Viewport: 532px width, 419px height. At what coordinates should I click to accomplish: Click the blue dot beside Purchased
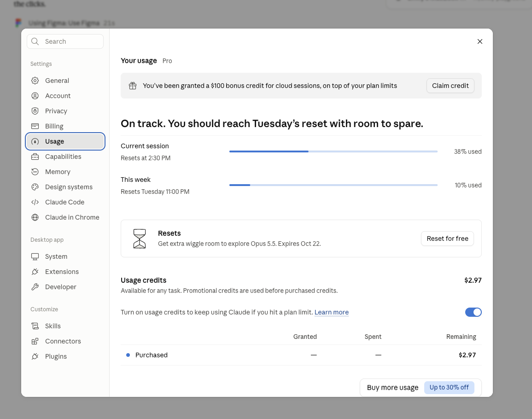coord(128,355)
